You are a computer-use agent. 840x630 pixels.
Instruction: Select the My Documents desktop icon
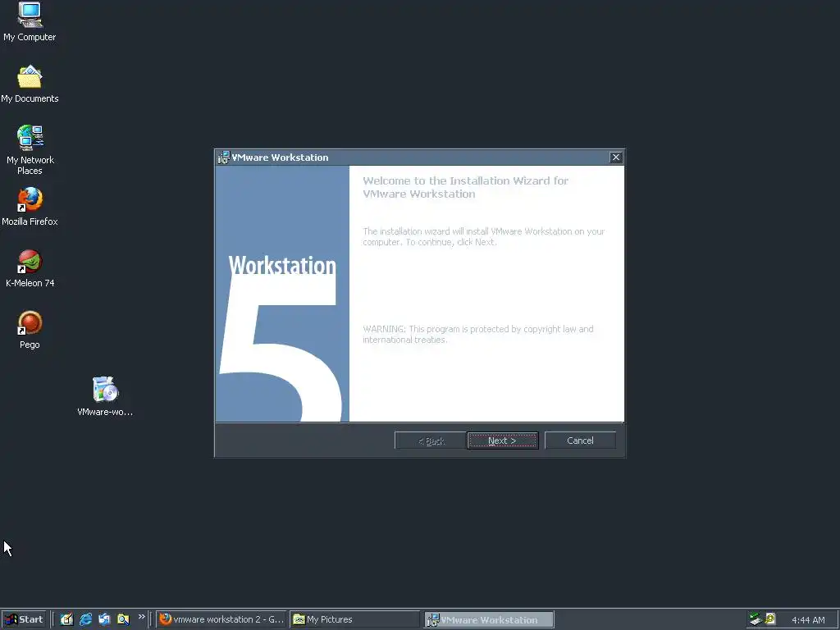[x=30, y=84]
